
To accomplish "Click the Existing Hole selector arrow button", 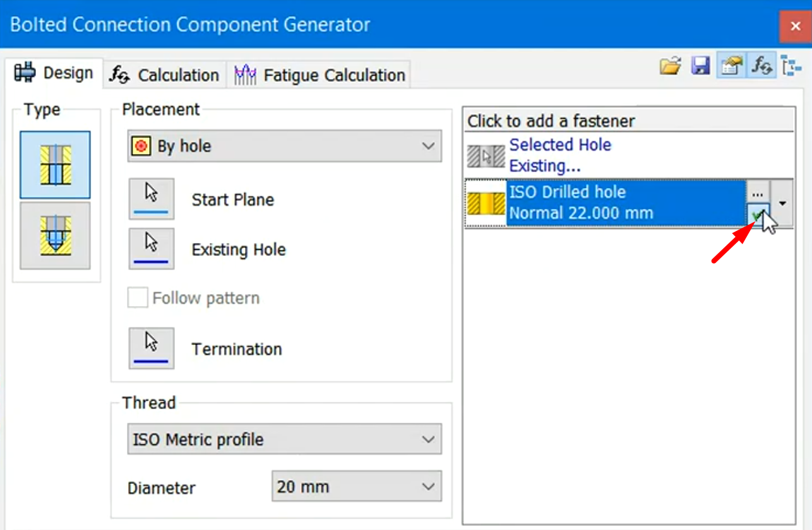I will (152, 249).
